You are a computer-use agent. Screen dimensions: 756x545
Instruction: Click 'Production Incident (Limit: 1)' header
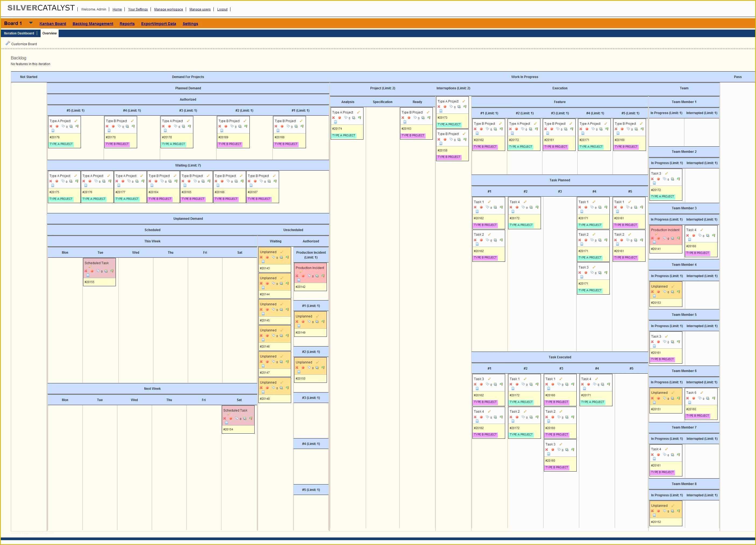click(311, 255)
